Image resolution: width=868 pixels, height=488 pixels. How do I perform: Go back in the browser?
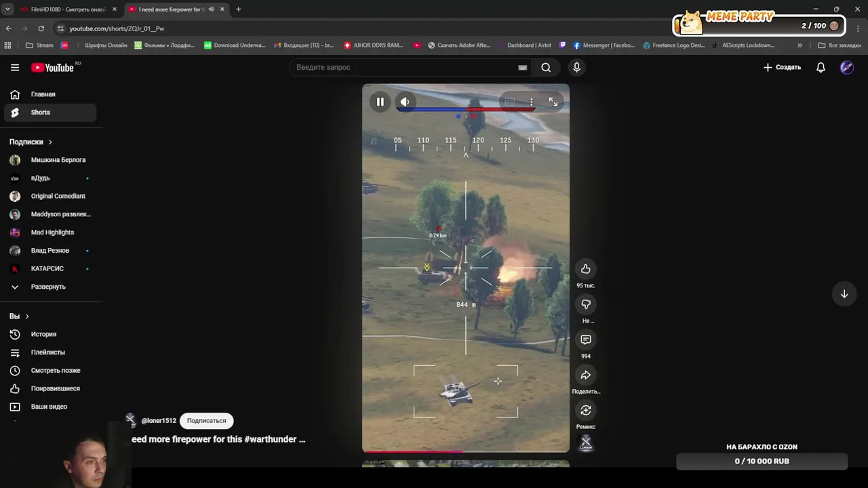tap(8, 28)
